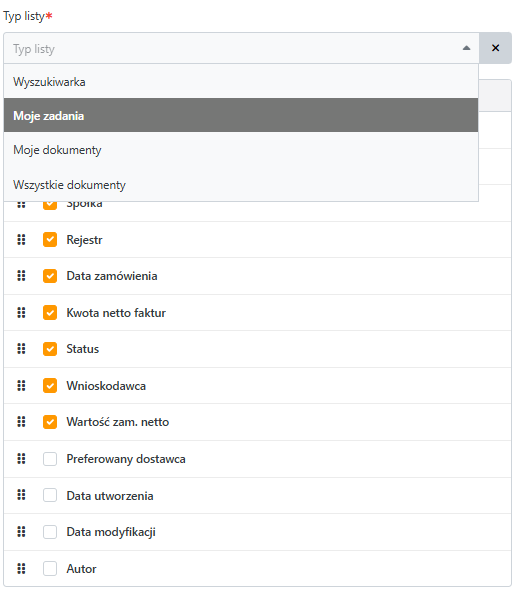Click the drag handle beside Preferowany dostawca
The width and height of the screenshot is (513, 591).
(21, 459)
